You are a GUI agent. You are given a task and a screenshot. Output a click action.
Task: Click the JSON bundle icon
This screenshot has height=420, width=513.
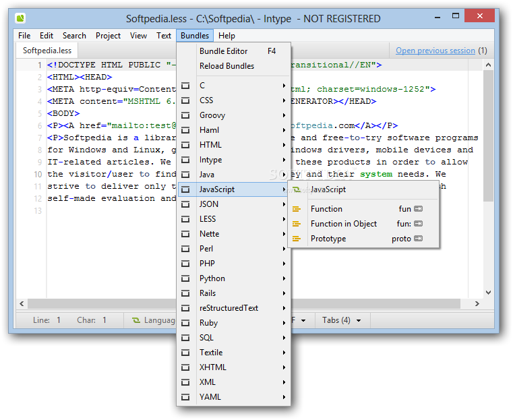tap(185, 204)
